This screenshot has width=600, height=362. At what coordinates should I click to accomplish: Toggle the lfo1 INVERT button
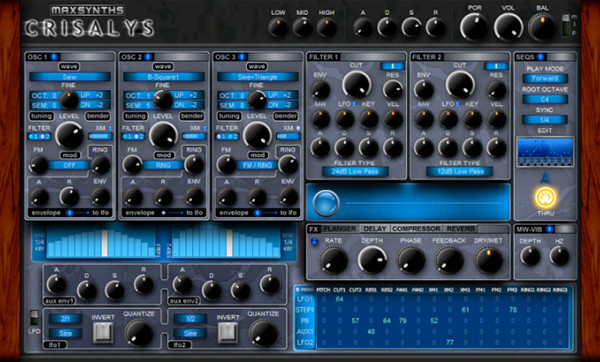tap(103, 332)
